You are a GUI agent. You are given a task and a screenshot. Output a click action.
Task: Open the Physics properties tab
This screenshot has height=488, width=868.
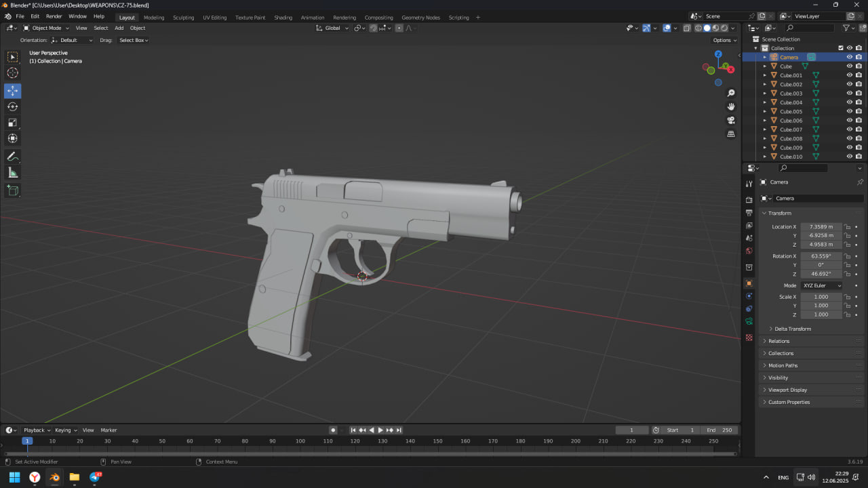(749, 296)
